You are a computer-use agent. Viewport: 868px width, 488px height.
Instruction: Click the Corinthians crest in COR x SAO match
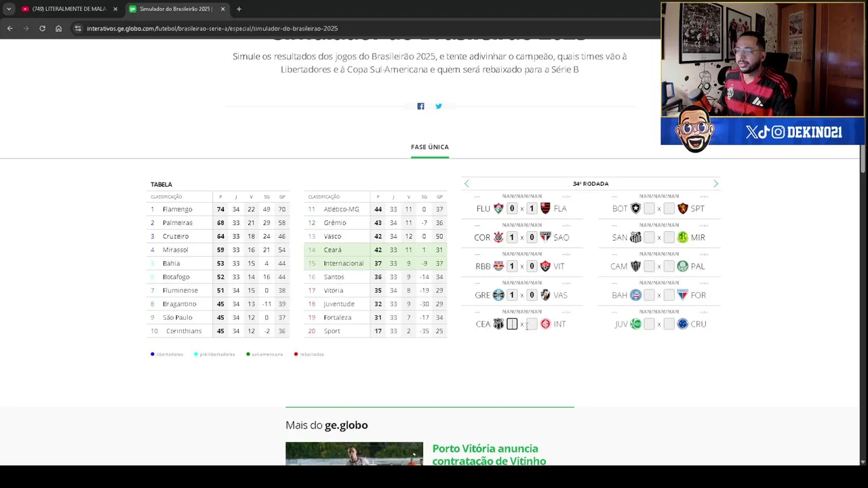[498, 237]
